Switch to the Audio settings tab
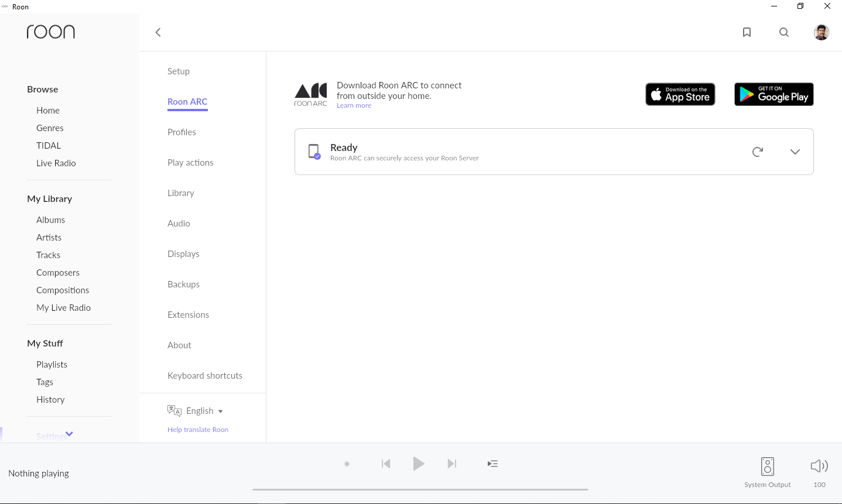The image size is (842, 504). pos(179,223)
